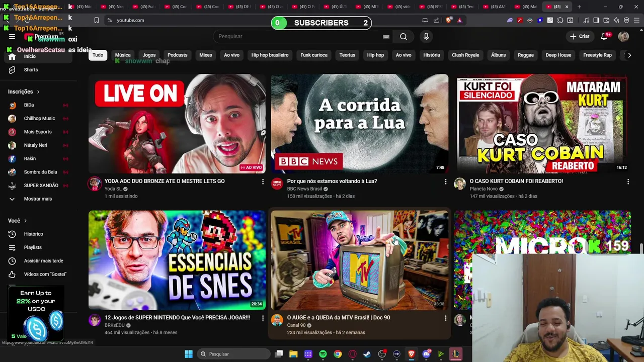Open the browser extensions puzzle icon

point(560,20)
